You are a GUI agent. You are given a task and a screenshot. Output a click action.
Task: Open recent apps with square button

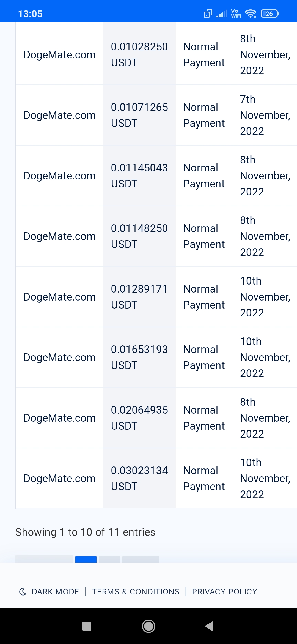click(87, 626)
